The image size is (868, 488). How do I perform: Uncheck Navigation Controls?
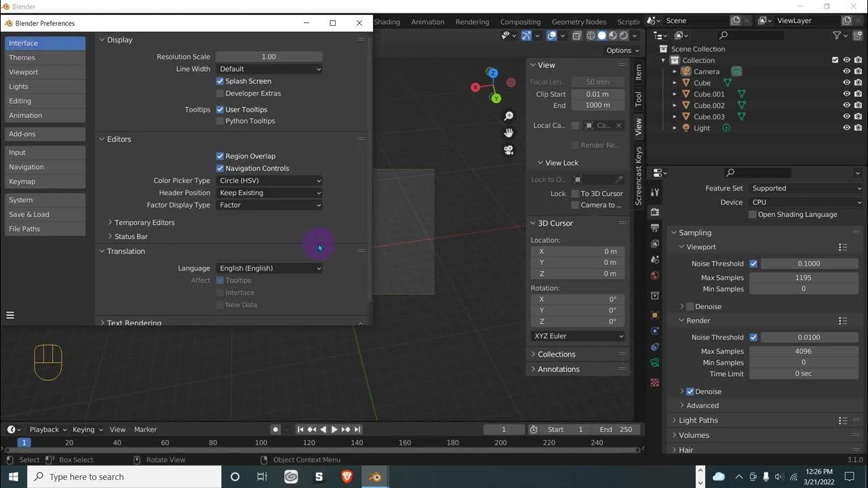tap(220, 168)
